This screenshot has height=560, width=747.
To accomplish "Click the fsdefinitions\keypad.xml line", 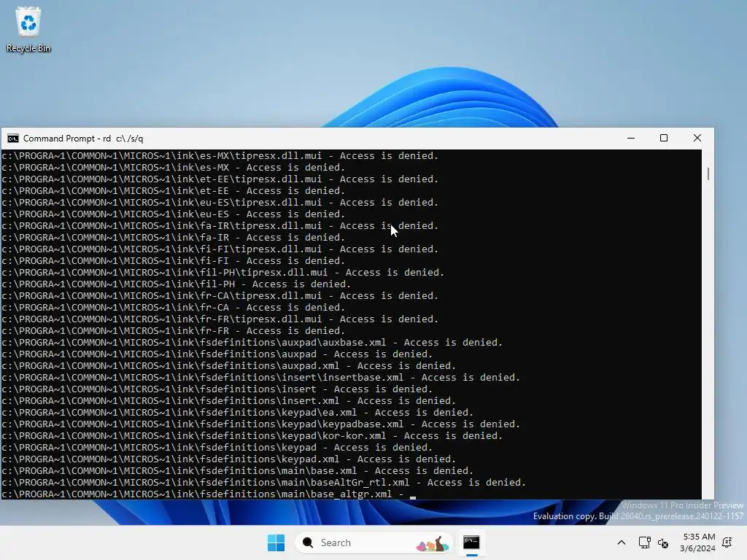I will 228,459.
